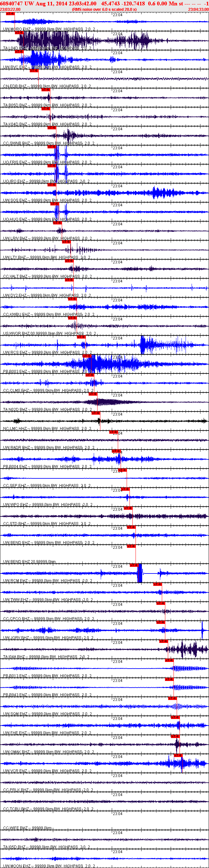The width and height of the screenshot is (209, 868).
Task: Select the UW LTY BHZ station label
Action: coord(47,258)
